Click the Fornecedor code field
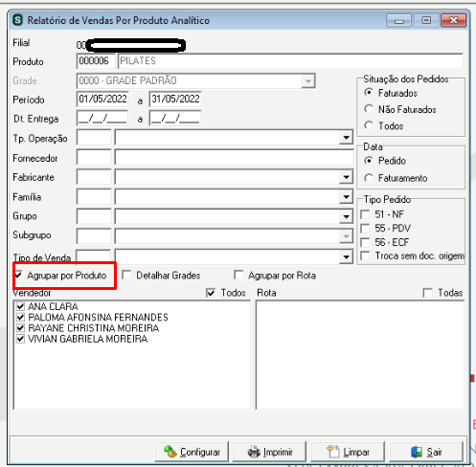The width and height of the screenshot is (476, 467). point(94,158)
